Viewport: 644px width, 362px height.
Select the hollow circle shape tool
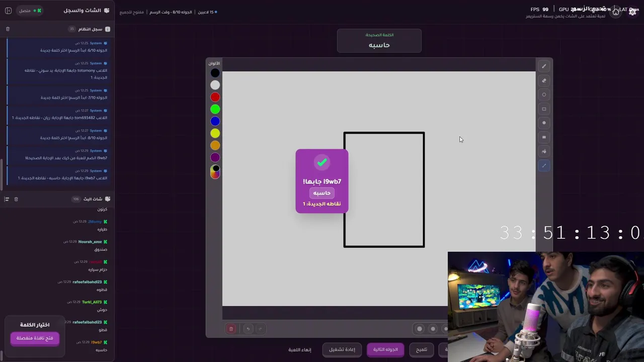(544, 95)
